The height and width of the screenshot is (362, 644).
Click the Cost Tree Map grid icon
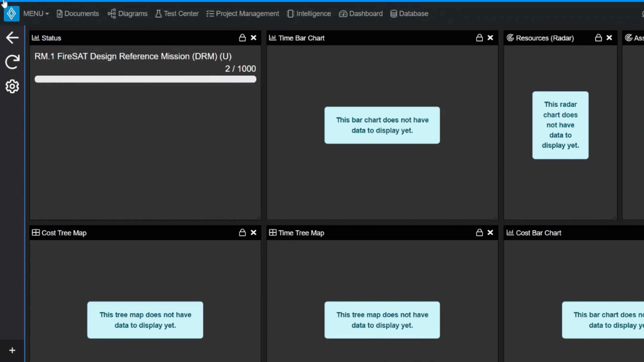35,233
